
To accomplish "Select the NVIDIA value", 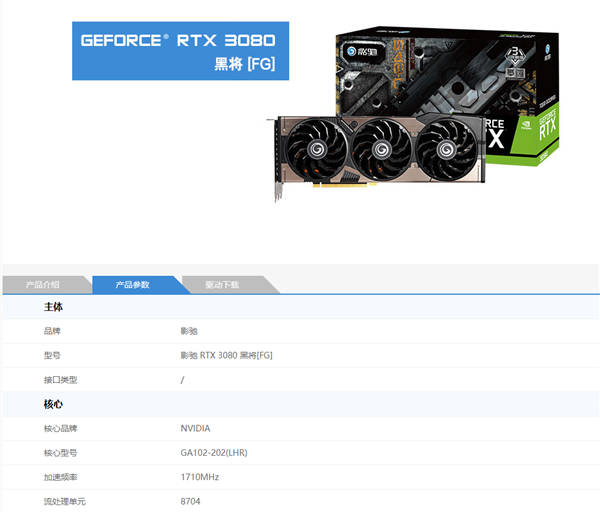I will [x=196, y=429].
